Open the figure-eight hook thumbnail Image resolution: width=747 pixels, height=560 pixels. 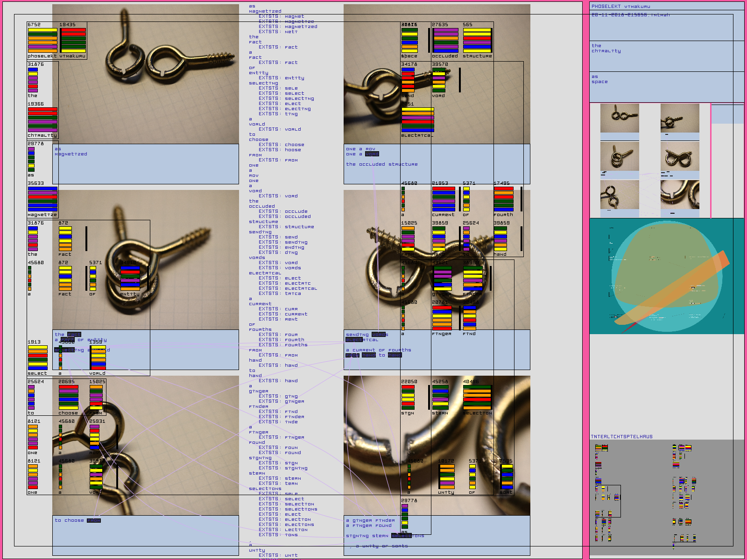(680, 156)
